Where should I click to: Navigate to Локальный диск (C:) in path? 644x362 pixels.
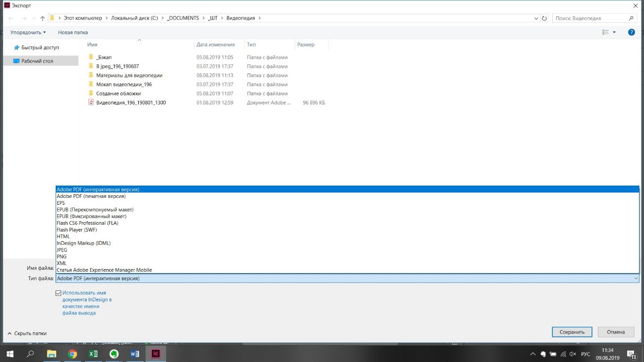[135, 18]
